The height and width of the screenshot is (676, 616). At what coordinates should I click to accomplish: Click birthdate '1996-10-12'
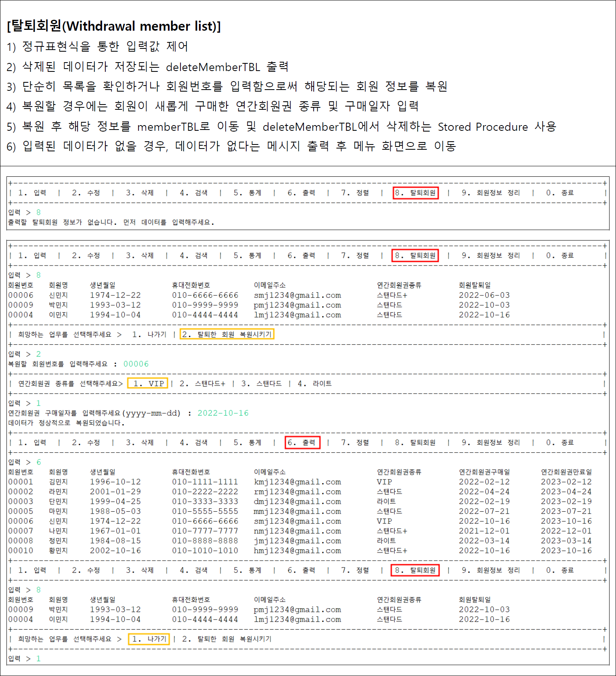click(x=115, y=482)
